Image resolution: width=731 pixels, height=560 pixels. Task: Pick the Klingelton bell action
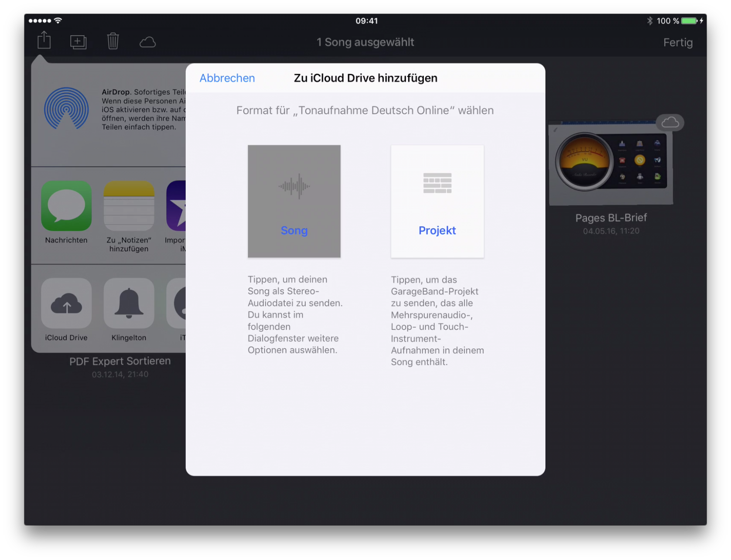click(x=129, y=304)
